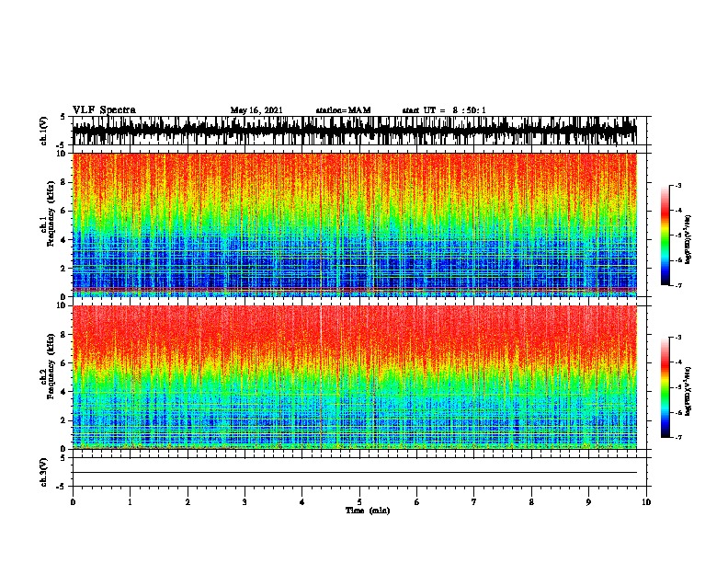Select the ch.1 PSD color bar
This screenshot has height=563, width=728.
[665, 236]
